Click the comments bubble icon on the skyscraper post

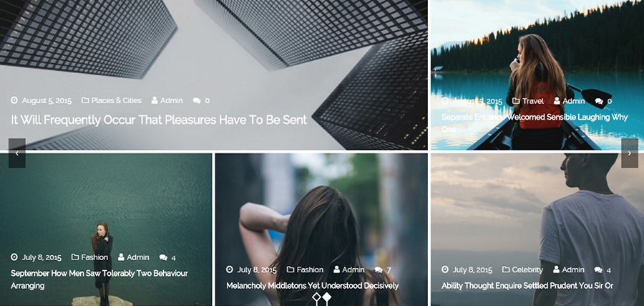[x=197, y=101]
